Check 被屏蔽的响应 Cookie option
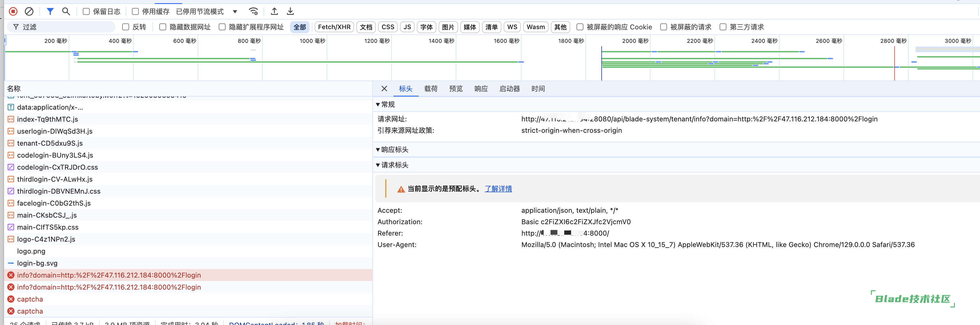 (580, 27)
